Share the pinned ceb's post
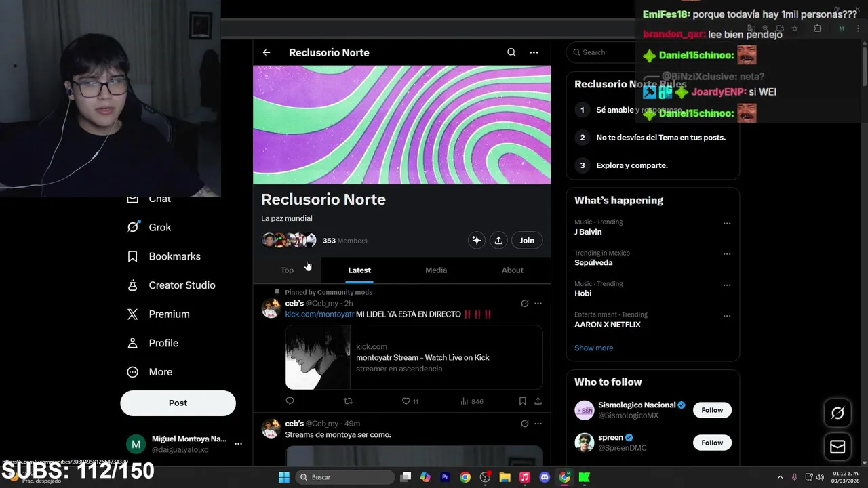 coord(538,401)
